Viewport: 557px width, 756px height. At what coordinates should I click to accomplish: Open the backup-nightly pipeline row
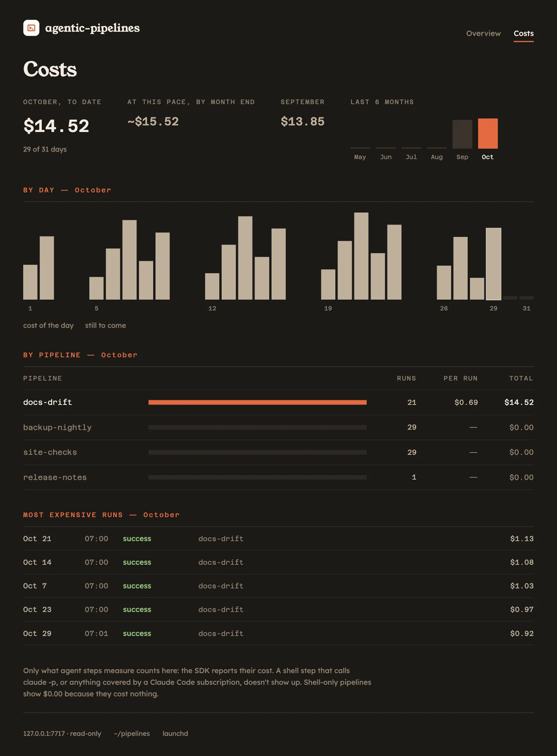[x=278, y=427]
